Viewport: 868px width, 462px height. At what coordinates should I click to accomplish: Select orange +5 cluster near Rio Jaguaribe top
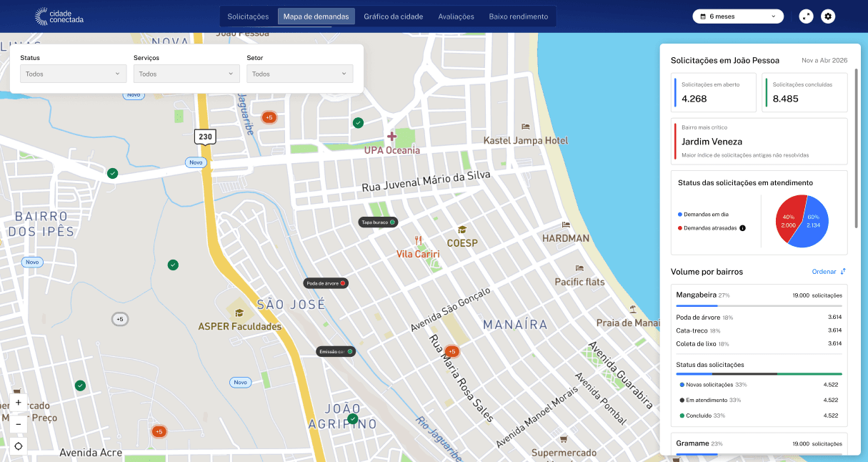(x=269, y=117)
